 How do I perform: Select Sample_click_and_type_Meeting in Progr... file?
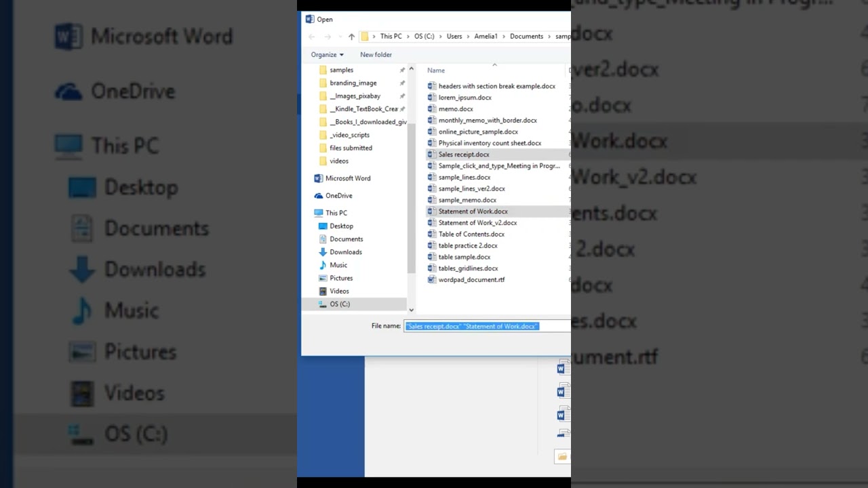click(494, 166)
